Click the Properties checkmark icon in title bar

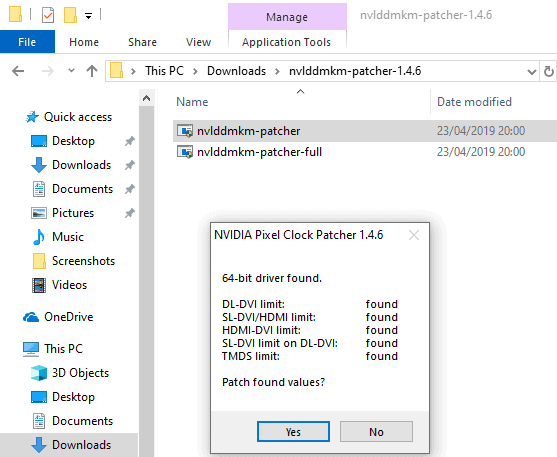point(48,15)
